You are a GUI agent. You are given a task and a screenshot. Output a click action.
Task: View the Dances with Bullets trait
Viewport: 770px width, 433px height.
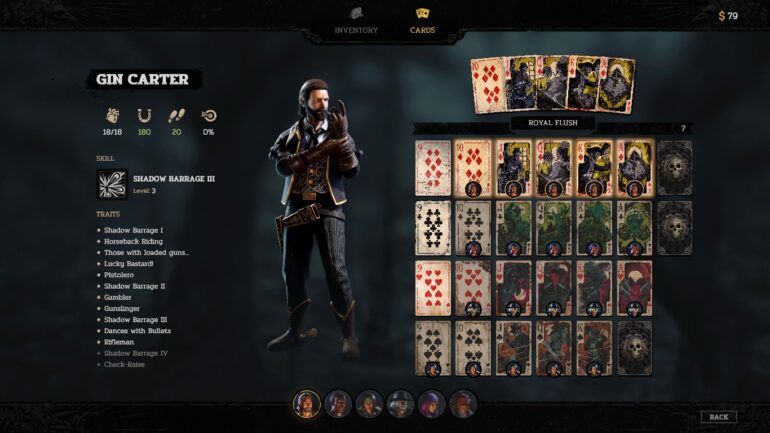pos(138,331)
